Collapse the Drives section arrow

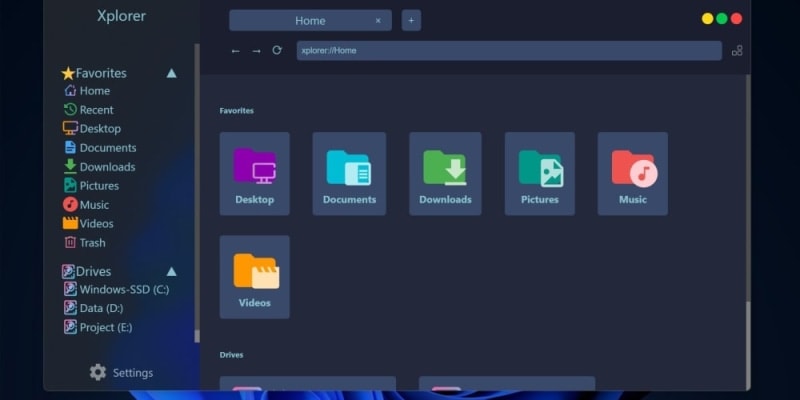pos(171,271)
